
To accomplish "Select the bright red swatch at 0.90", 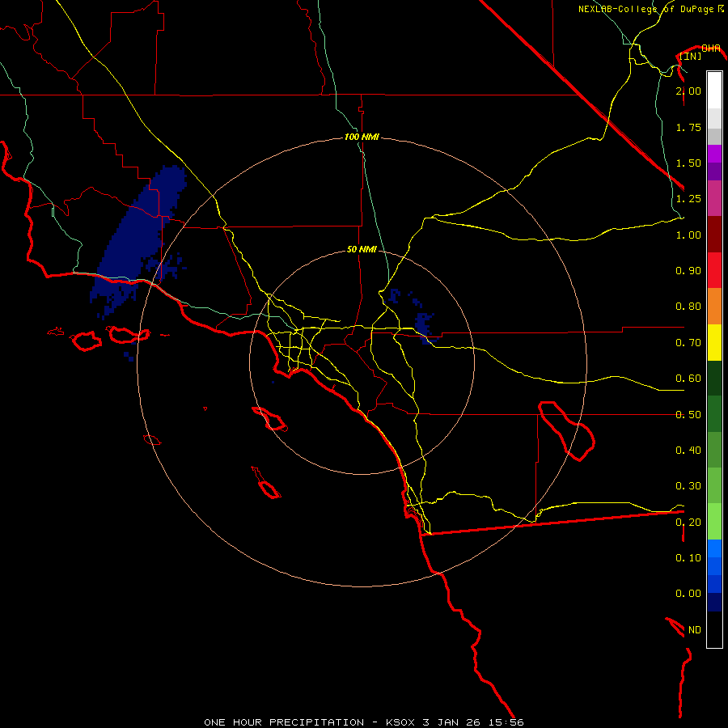I will coord(714,270).
